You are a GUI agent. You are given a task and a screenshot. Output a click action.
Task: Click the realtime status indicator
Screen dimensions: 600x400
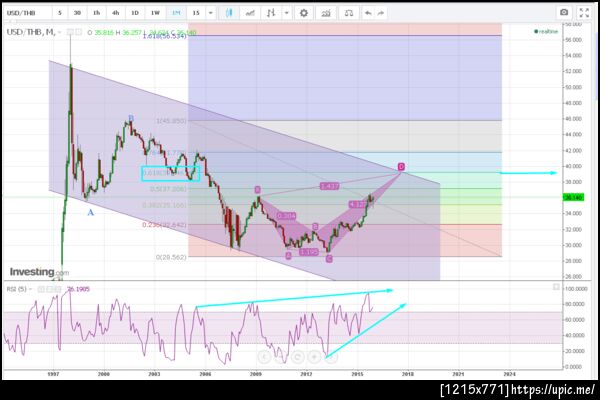pos(546,31)
